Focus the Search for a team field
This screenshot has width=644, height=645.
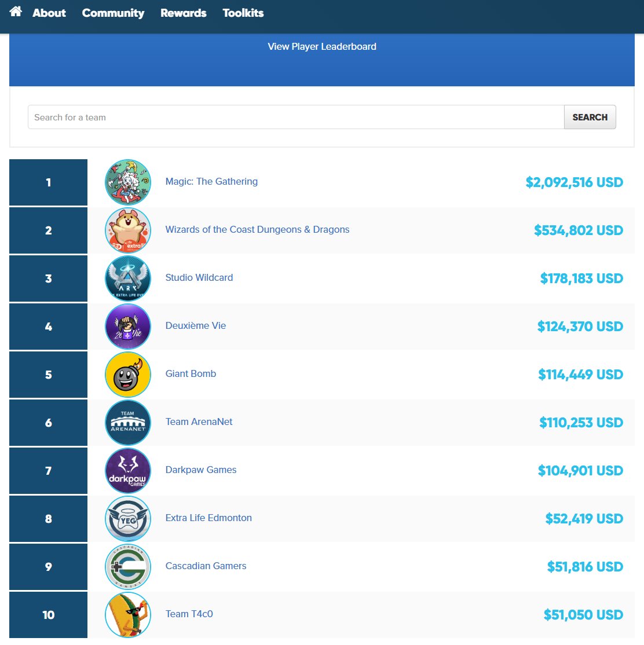[x=296, y=117]
